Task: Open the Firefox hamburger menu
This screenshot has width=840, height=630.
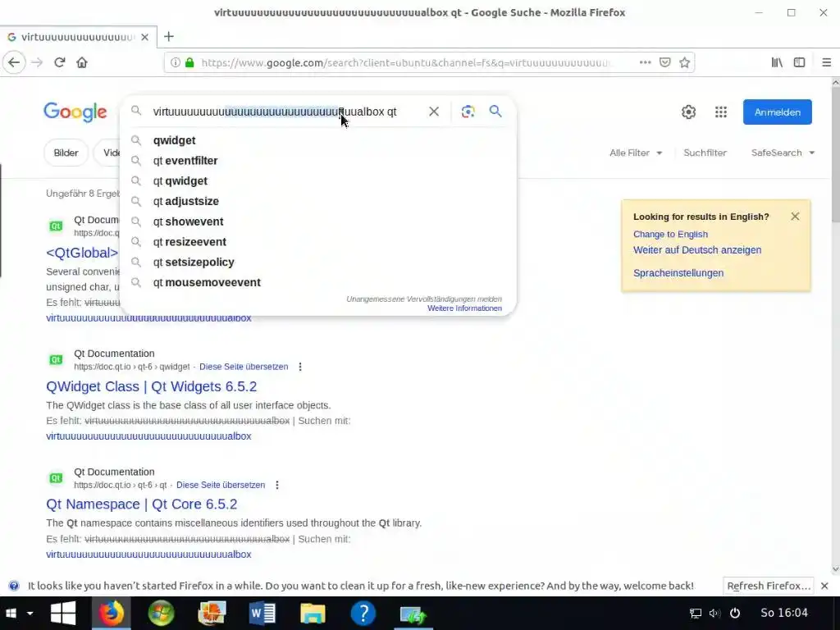Action: click(x=827, y=62)
